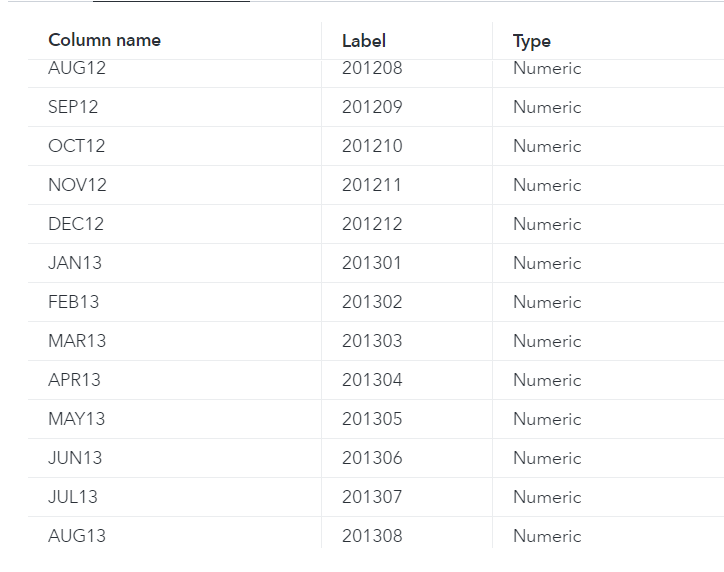724x572 pixels.
Task: Select the APR13 row
Action: coord(74,380)
